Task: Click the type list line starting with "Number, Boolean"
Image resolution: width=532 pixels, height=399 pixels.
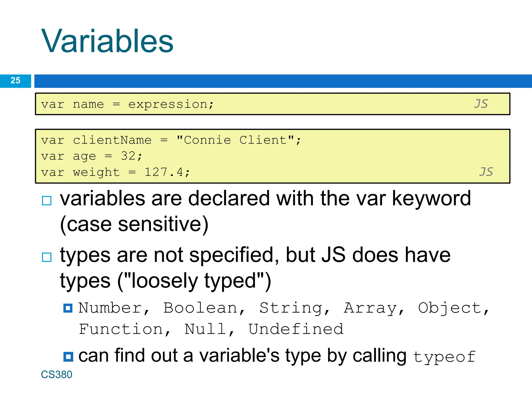Action: (284, 308)
